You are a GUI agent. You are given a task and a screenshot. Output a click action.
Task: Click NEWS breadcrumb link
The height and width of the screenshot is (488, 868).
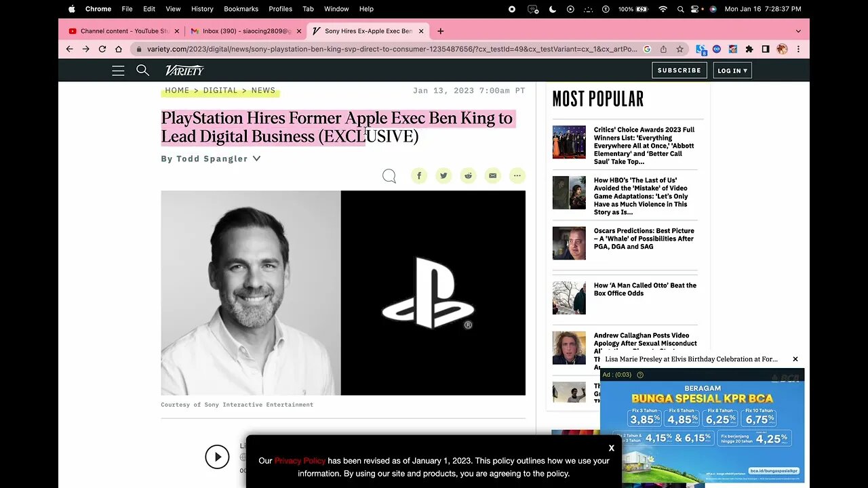(x=263, y=90)
